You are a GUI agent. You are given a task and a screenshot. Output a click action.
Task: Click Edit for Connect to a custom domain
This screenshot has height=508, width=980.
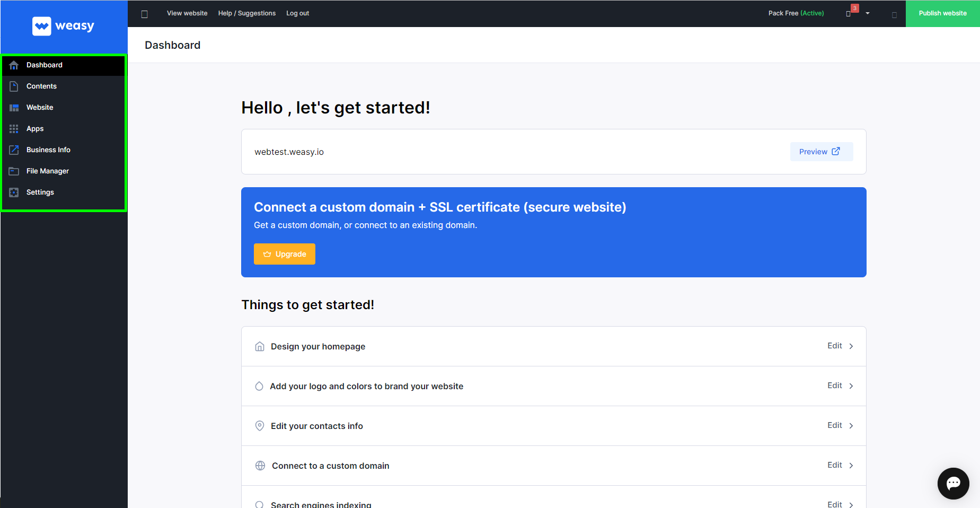point(835,465)
